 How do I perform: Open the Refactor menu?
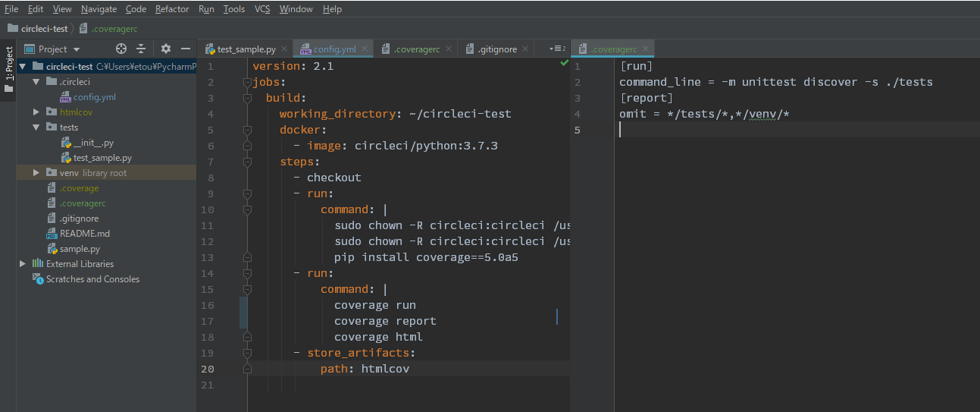(172, 9)
